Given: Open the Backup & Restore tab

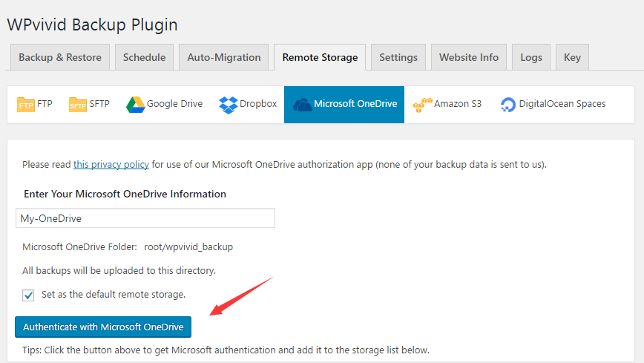Looking at the screenshot, I should [60, 57].
